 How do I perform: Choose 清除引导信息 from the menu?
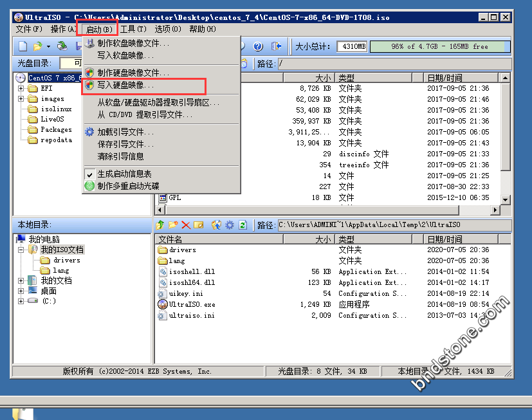(x=161, y=156)
